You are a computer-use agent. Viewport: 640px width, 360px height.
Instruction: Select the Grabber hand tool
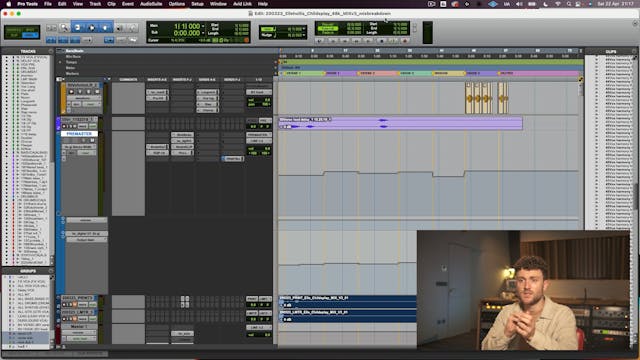point(105,28)
